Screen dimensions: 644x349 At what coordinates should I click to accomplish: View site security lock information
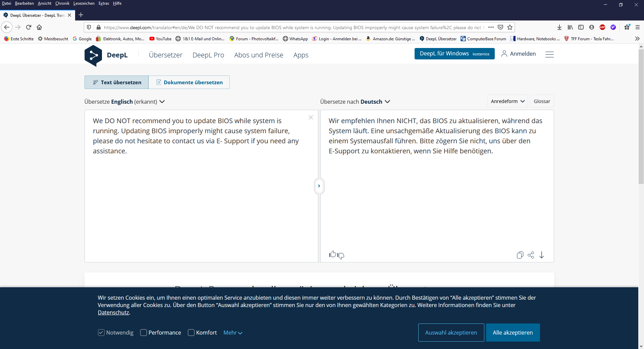click(x=98, y=27)
